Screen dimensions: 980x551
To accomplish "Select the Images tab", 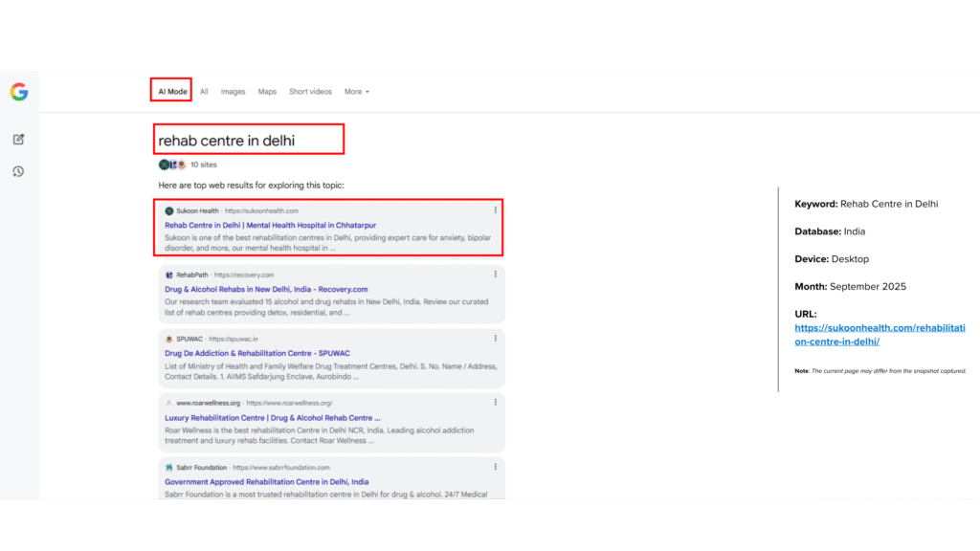I will coord(233,92).
